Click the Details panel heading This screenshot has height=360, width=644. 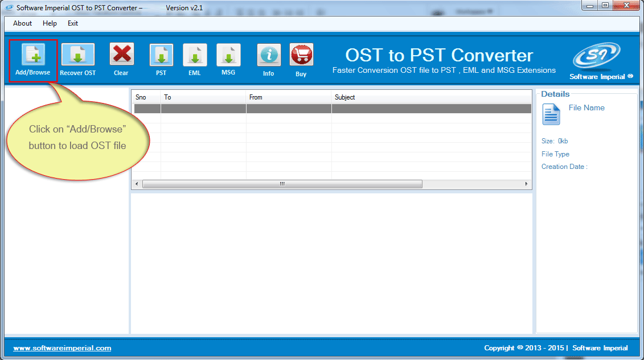[555, 94]
